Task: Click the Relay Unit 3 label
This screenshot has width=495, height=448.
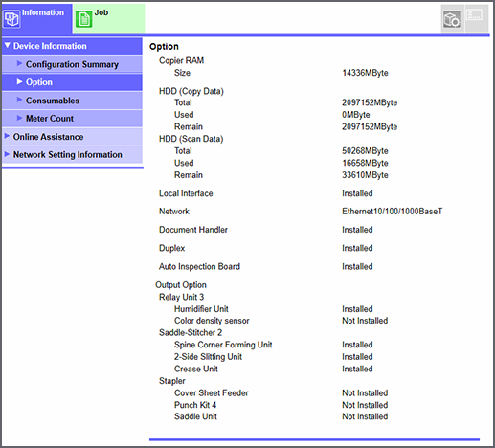Action: [181, 297]
